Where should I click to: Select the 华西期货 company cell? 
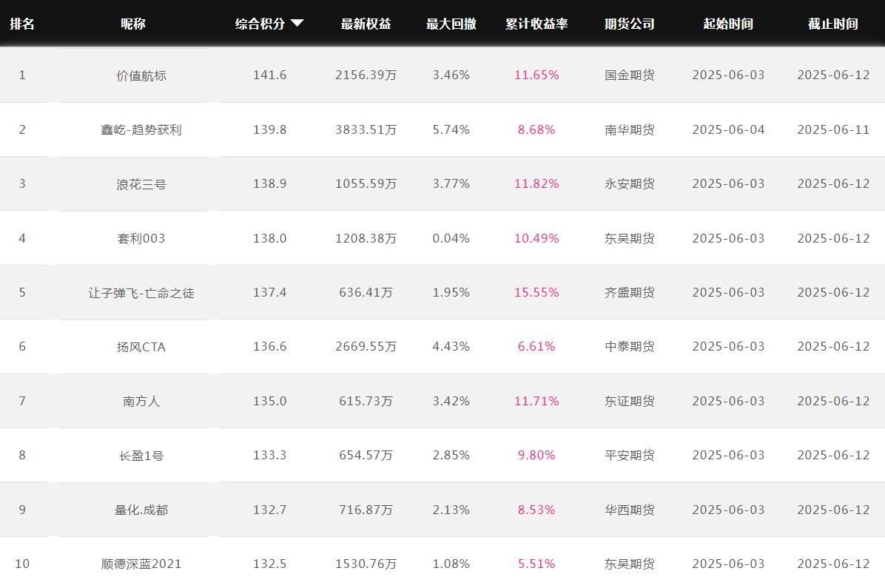[629, 510]
